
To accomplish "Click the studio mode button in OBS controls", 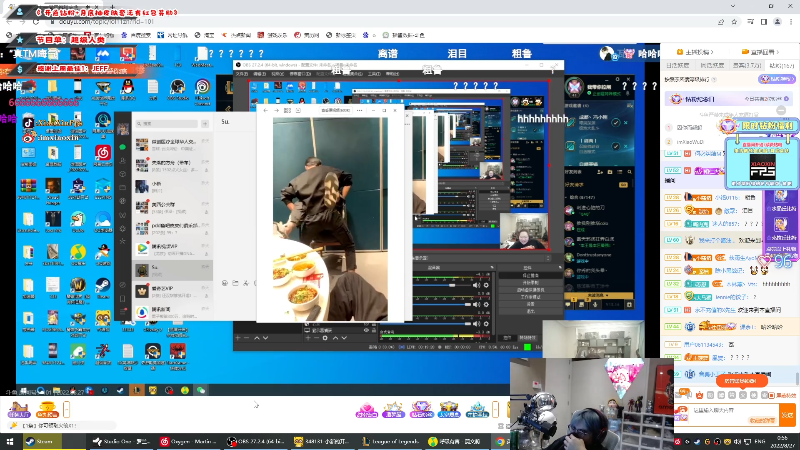I will 531,297.
